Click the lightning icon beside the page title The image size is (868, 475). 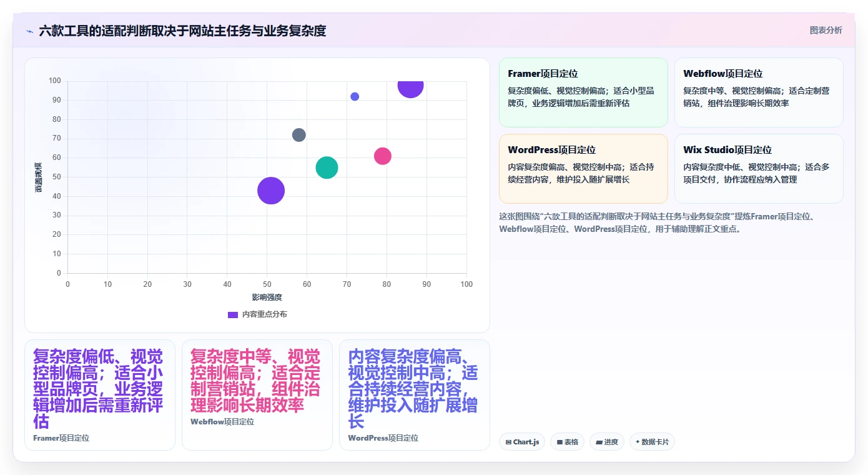[29, 31]
